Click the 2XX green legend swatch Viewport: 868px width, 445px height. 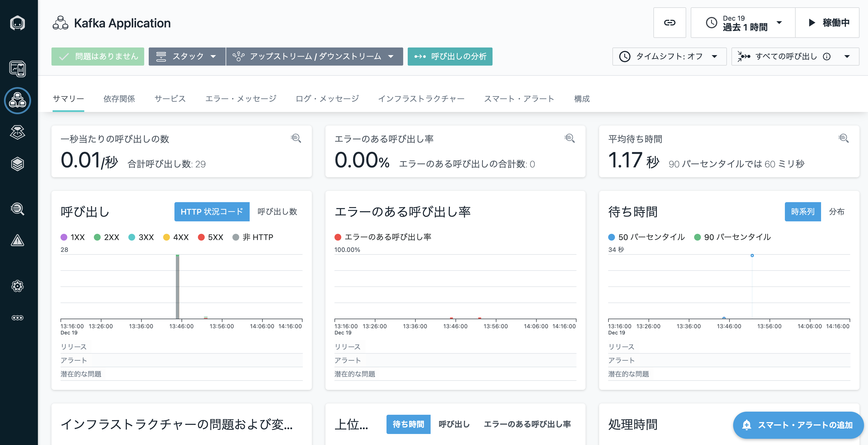(97, 237)
